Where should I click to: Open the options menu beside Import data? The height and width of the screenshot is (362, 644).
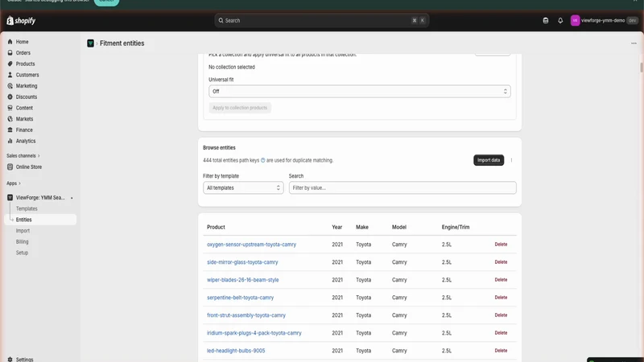[x=511, y=160]
